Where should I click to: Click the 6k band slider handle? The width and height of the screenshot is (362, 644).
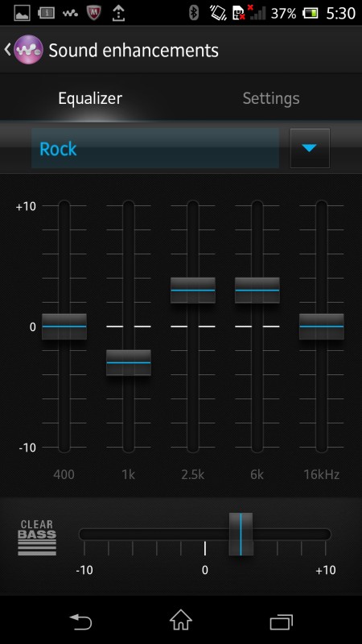pos(257,291)
